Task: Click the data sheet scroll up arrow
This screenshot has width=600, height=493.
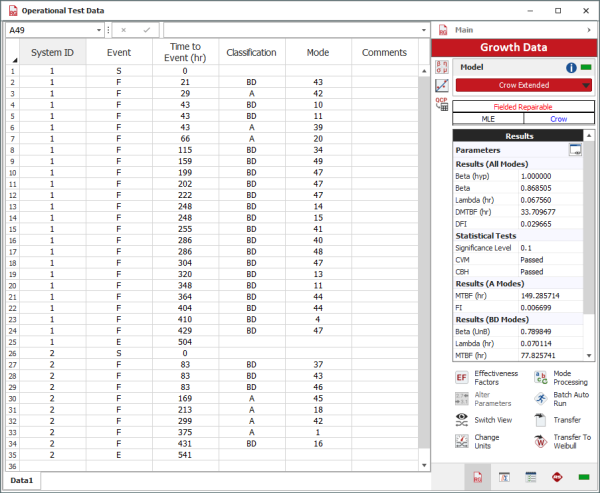Action: pos(424,71)
